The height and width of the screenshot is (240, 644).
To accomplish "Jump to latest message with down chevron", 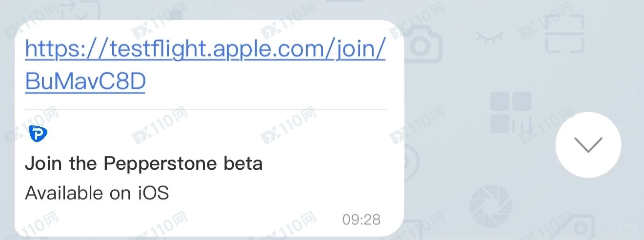I will (x=588, y=145).
